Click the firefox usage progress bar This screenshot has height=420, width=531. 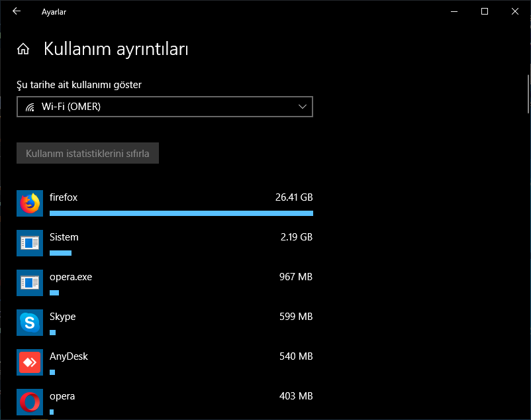coord(181,213)
